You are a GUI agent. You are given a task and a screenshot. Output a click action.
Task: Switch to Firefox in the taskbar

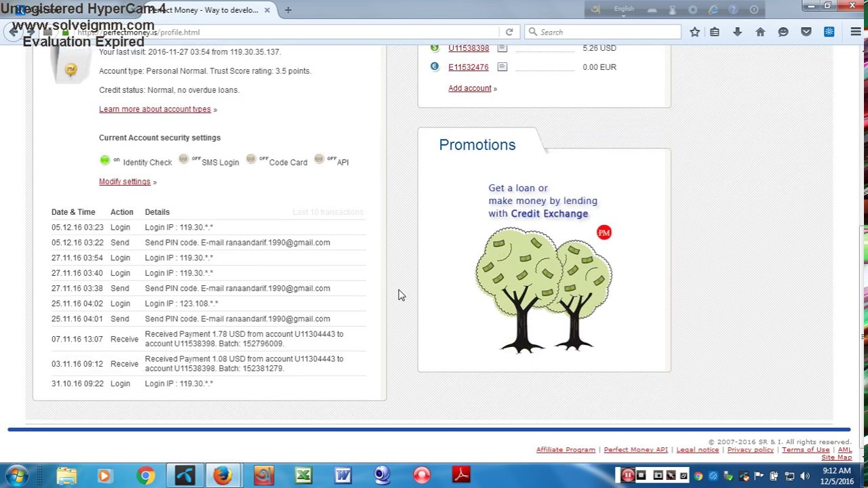coord(223,475)
